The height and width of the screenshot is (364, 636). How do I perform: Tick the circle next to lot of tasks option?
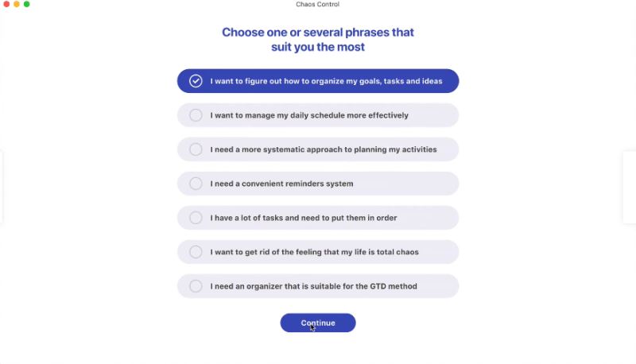click(x=196, y=218)
